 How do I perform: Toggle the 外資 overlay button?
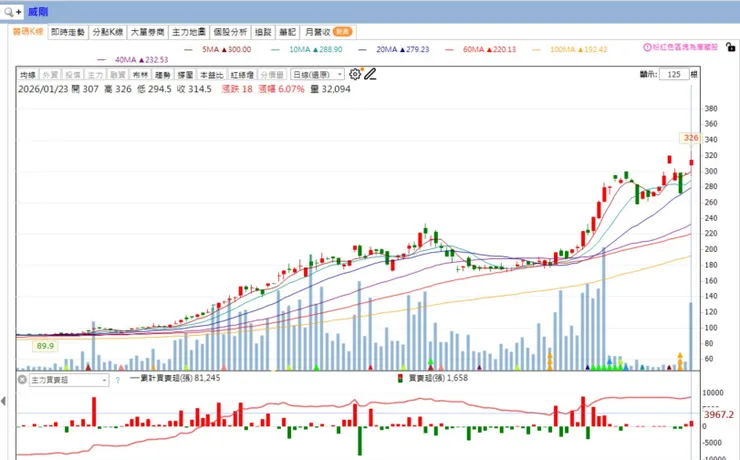pos(50,75)
